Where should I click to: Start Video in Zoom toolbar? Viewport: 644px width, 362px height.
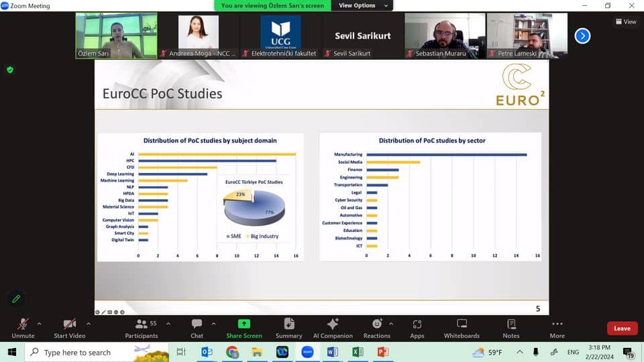click(69, 328)
